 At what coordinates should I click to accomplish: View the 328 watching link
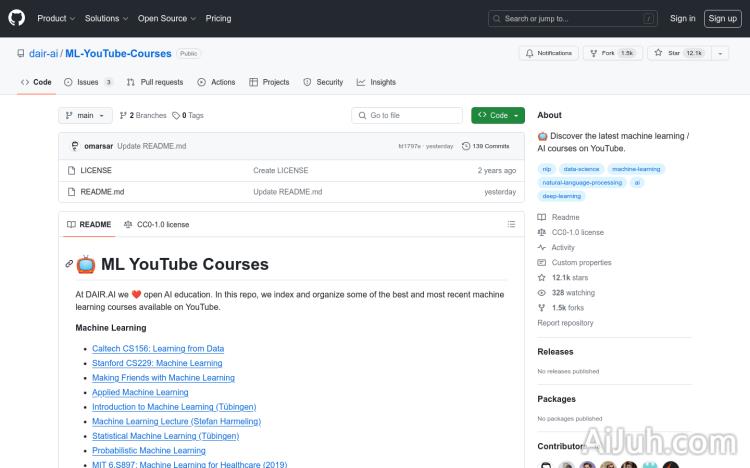[x=566, y=292]
